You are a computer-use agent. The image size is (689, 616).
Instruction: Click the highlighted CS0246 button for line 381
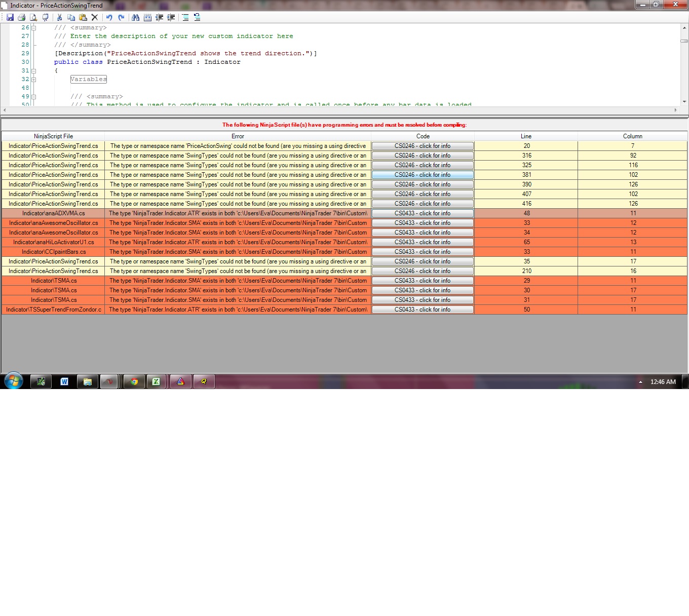[423, 175]
